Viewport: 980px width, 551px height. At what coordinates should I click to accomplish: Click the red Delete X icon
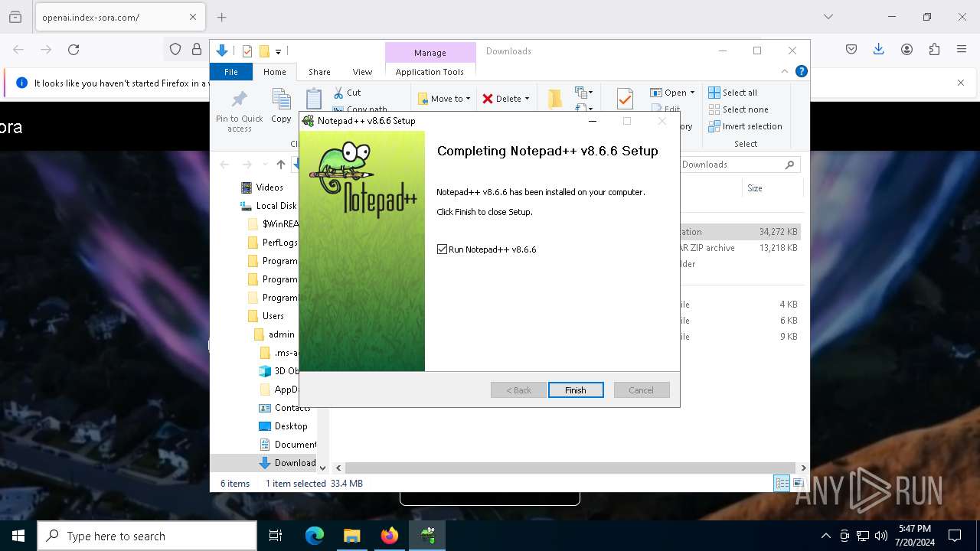coord(488,99)
